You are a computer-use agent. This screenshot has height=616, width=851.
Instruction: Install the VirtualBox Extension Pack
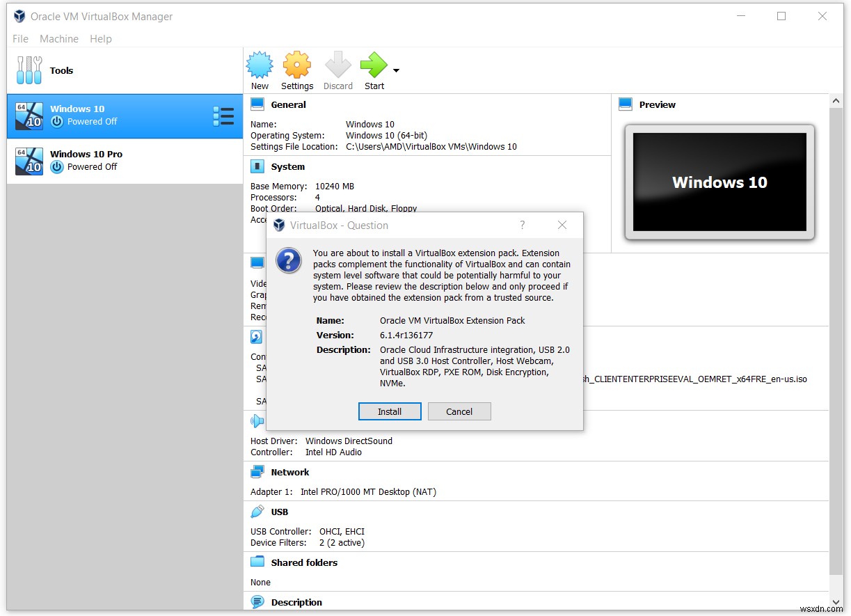(x=389, y=411)
